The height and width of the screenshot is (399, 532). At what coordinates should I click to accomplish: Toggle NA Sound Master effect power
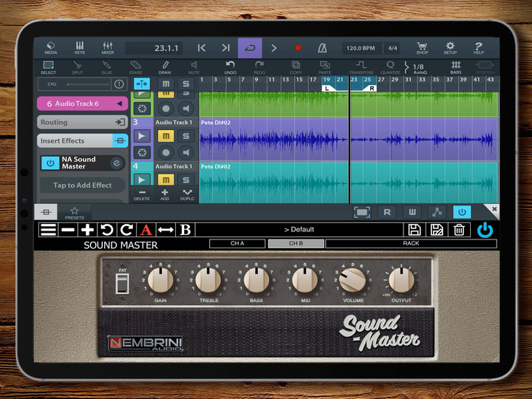pyautogui.click(x=50, y=163)
